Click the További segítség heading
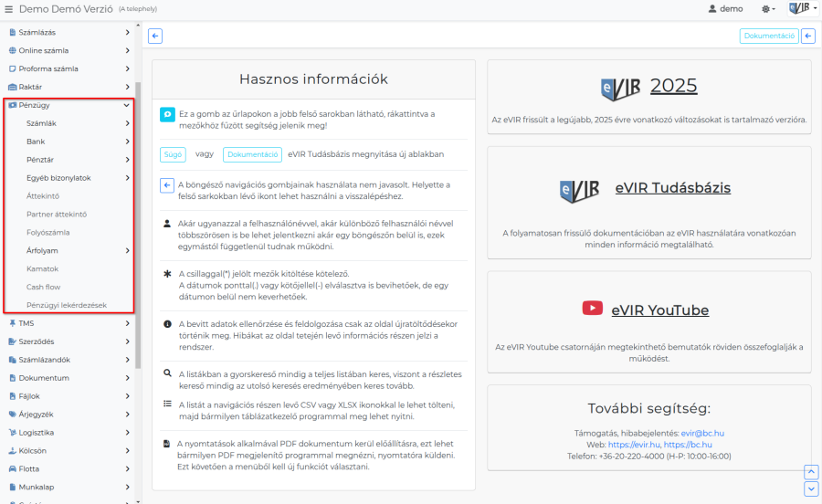Viewport: 822px width, 504px height. (649, 408)
